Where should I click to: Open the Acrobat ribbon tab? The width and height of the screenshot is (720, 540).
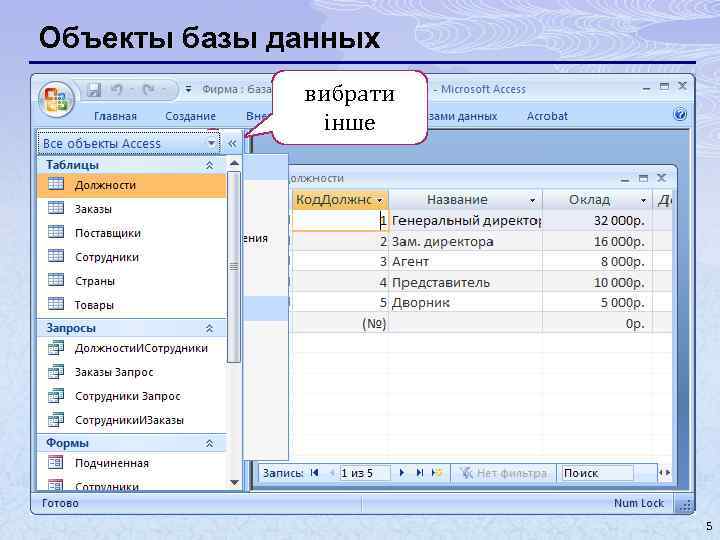coord(547,116)
